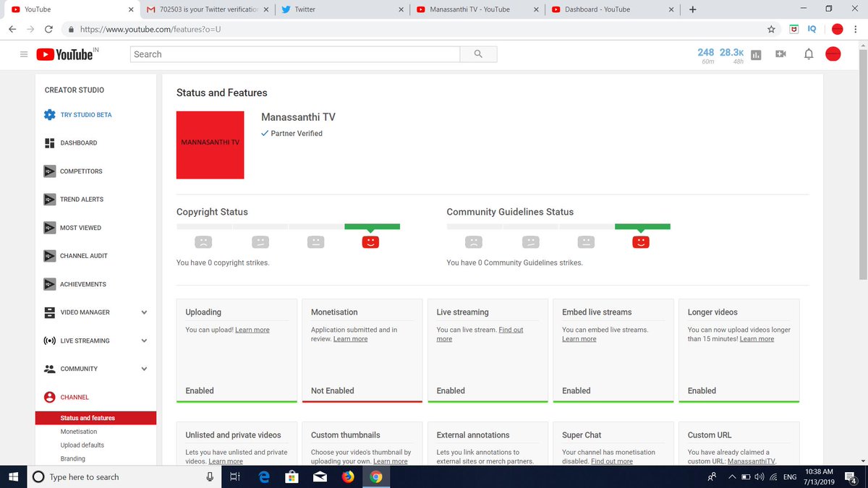868x488 pixels.
Task: Open Upload defaults in the sidebar
Action: pyautogui.click(x=82, y=445)
